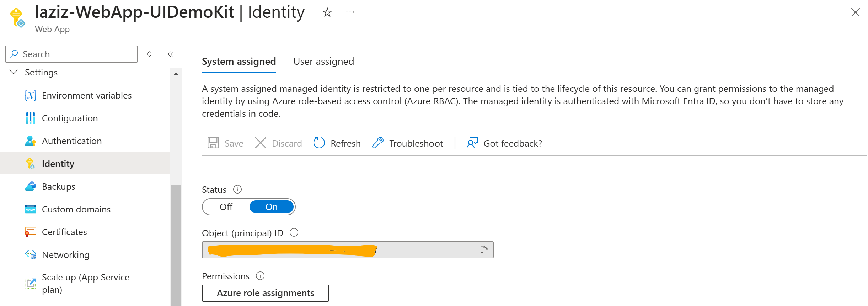This screenshot has width=868, height=306.
Task: Copy the Object principal ID
Action: [484, 250]
